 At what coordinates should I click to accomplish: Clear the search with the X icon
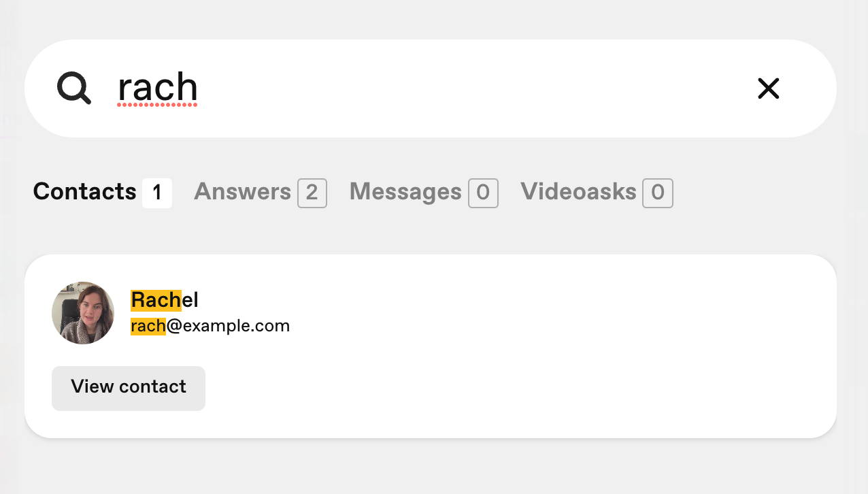768,88
